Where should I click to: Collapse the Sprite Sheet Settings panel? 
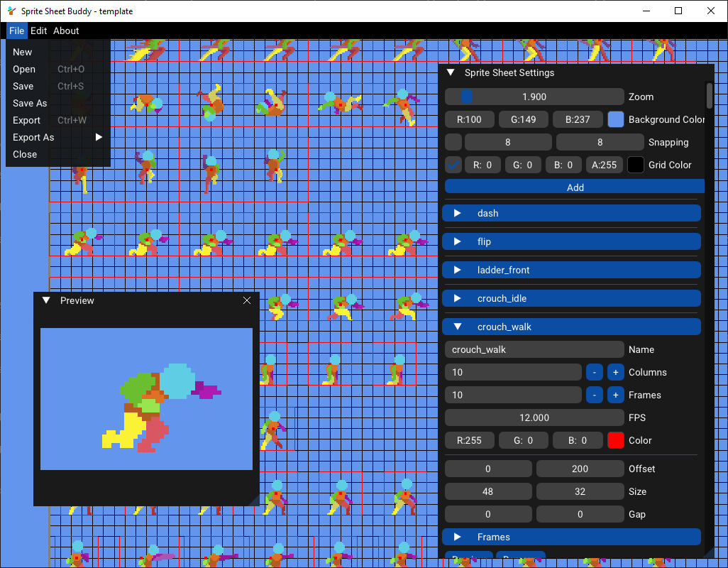(x=451, y=73)
